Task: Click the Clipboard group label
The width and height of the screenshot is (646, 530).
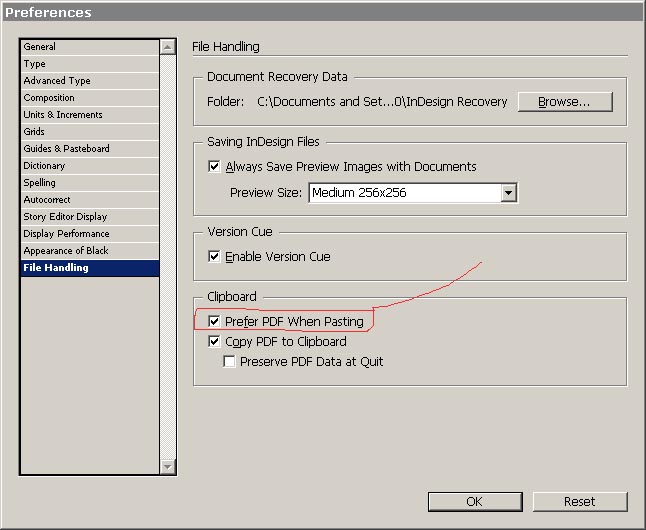Action: [232, 296]
